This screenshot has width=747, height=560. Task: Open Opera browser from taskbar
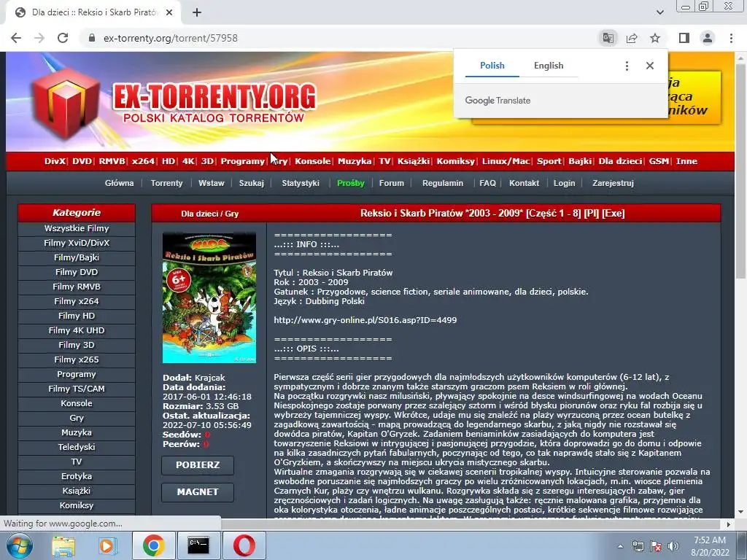point(244,545)
